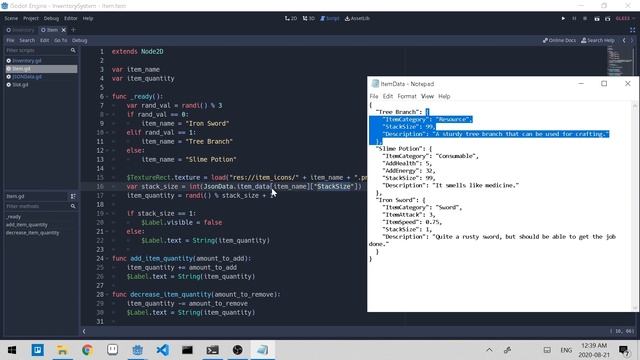Image resolution: width=640 pixels, height=360 pixels.
Task: Open the action center notifications icon
Action: coord(624,350)
